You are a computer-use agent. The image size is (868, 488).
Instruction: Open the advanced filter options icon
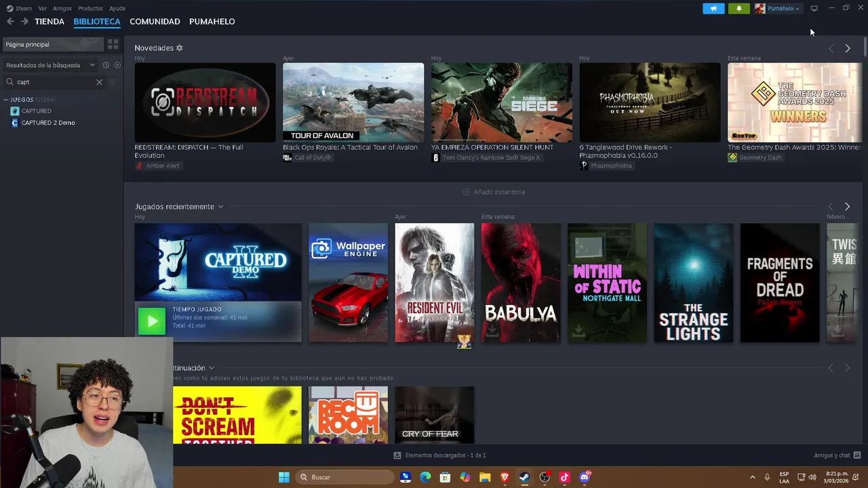[x=113, y=82]
